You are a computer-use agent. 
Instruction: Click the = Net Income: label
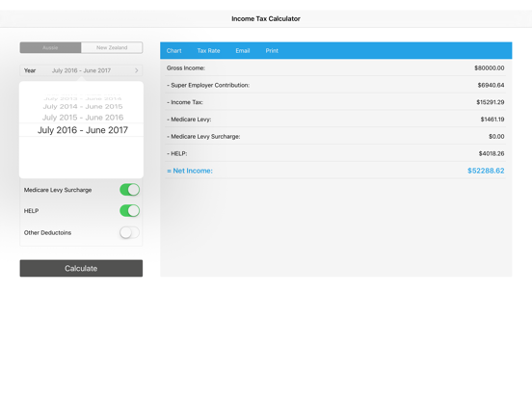[190, 171]
